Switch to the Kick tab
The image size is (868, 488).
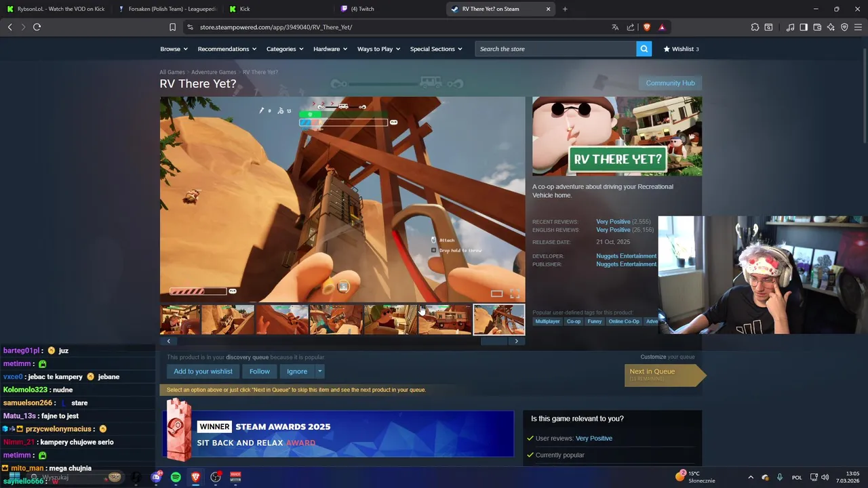tap(278, 9)
